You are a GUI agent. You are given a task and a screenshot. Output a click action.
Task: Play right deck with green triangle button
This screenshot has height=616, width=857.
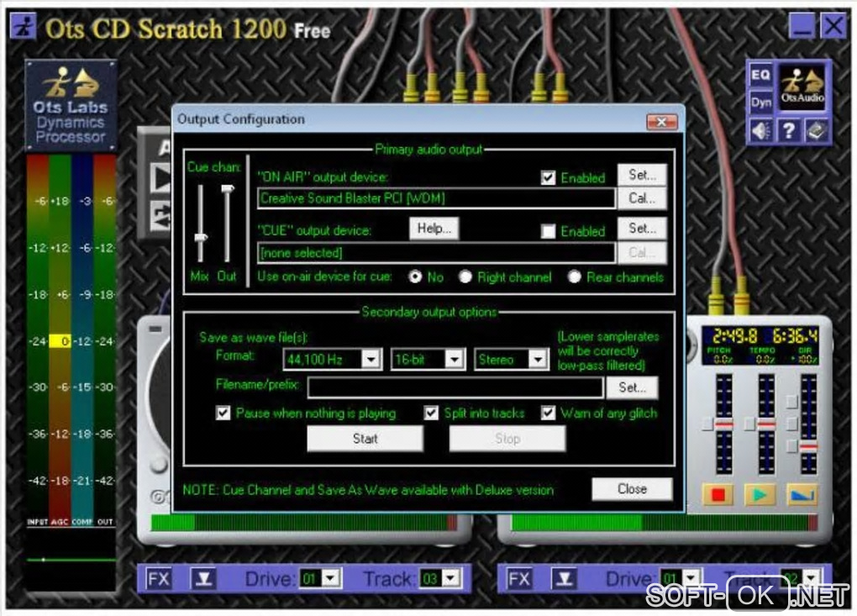point(760,495)
